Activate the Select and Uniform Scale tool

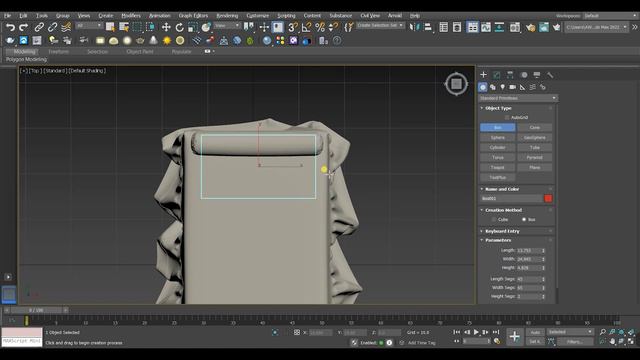[193, 27]
